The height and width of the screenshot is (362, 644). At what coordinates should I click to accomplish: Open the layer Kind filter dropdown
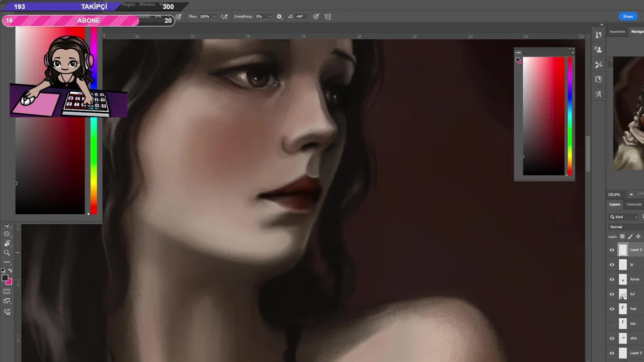click(624, 217)
